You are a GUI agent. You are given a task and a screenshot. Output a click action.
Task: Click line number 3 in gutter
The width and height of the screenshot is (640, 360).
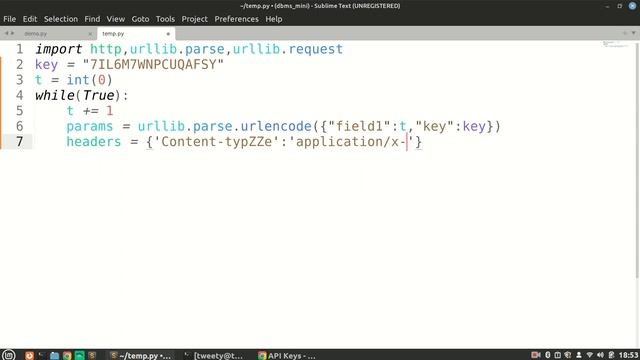(20, 80)
